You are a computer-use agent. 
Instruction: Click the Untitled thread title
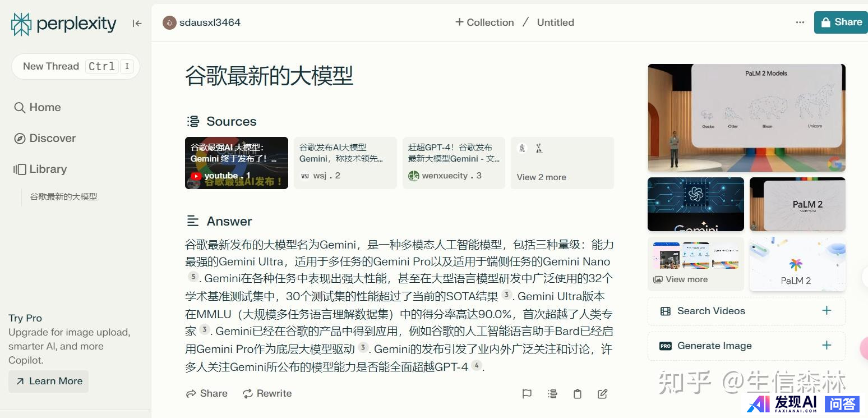555,22
